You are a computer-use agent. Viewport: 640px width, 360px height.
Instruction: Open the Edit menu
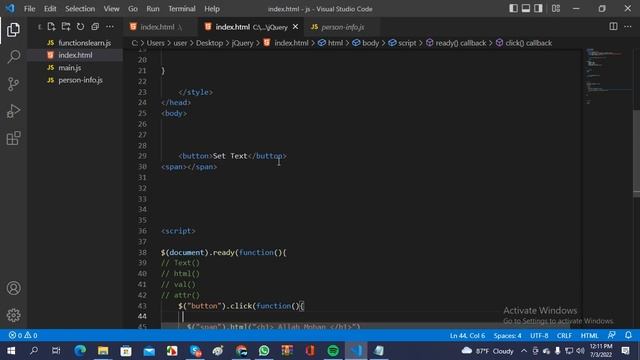(x=50, y=9)
